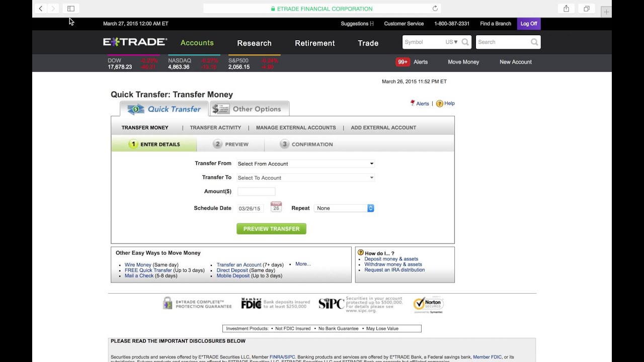The height and width of the screenshot is (362, 644).
Task: Open Withdraw money & assets link
Action: coord(393,264)
